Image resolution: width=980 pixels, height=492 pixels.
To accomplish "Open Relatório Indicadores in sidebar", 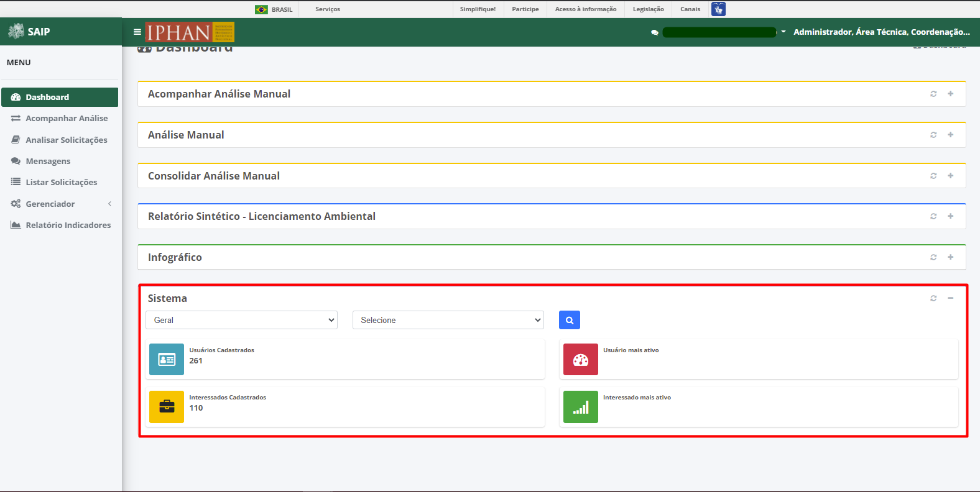I will 60,225.
